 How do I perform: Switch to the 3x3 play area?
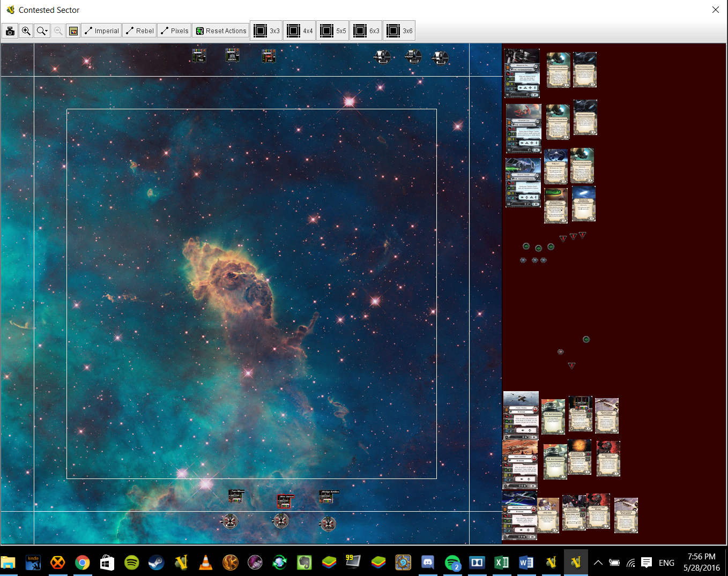click(266, 31)
